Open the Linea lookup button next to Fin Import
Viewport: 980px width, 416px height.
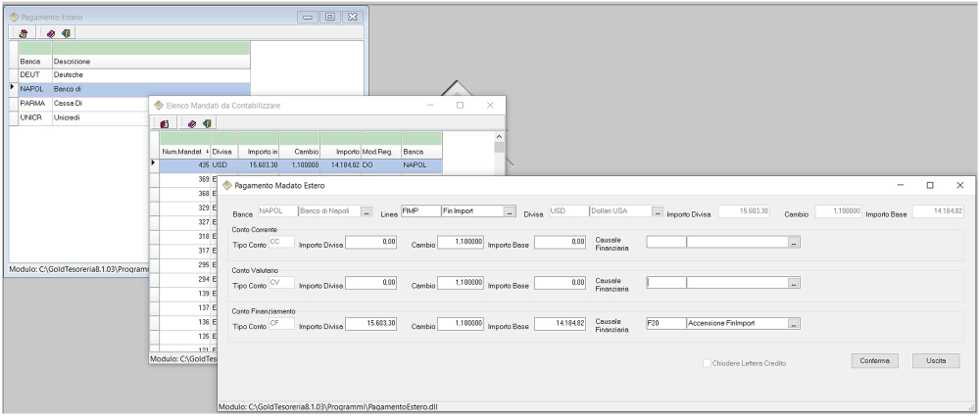click(x=510, y=211)
